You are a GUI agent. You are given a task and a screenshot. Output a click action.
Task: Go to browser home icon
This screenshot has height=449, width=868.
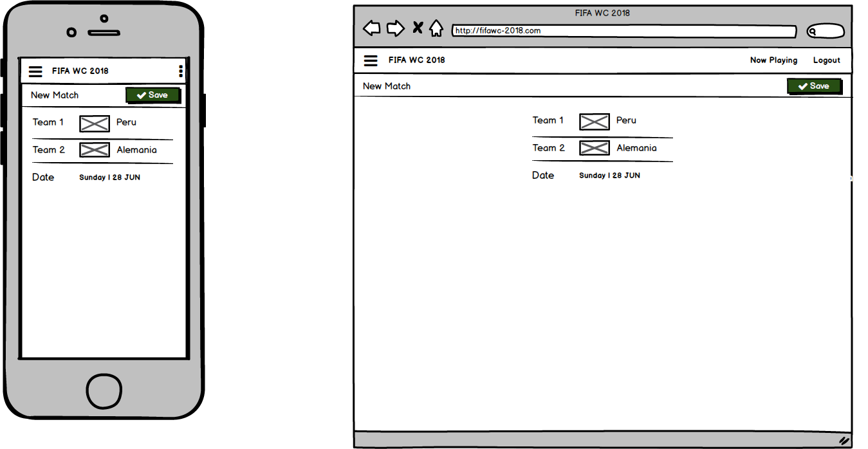(x=436, y=28)
